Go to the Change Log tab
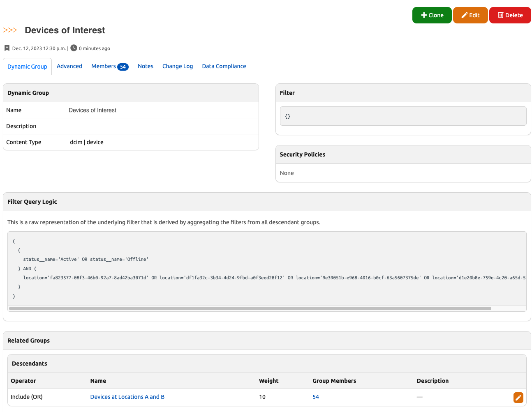 (x=178, y=66)
